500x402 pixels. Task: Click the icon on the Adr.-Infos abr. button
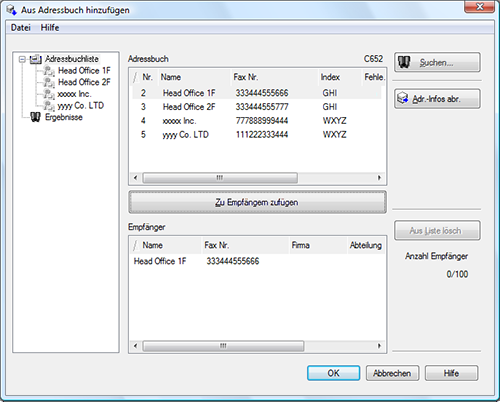click(403, 98)
